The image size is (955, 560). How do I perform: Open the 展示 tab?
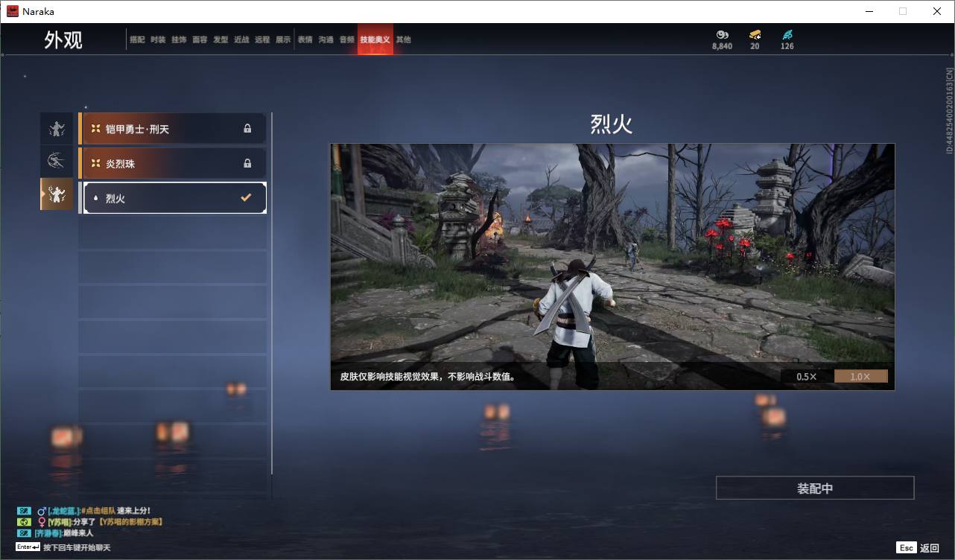coord(283,39)
